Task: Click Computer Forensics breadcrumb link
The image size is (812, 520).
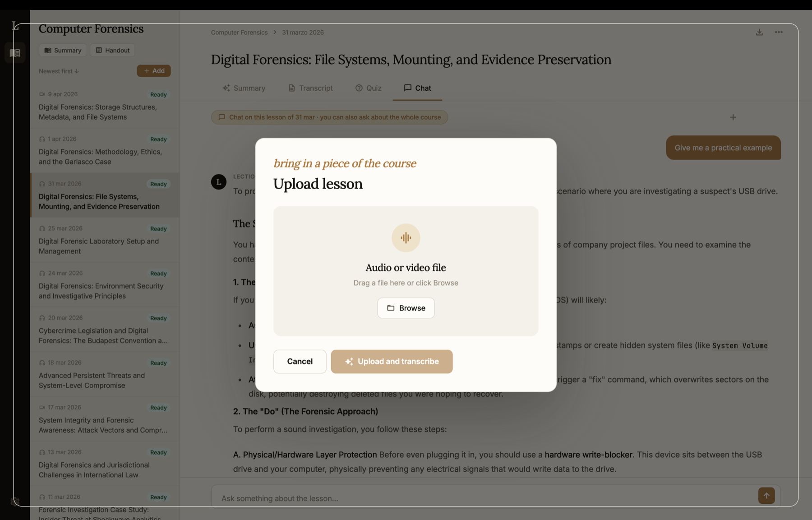Action: point(239,32)
